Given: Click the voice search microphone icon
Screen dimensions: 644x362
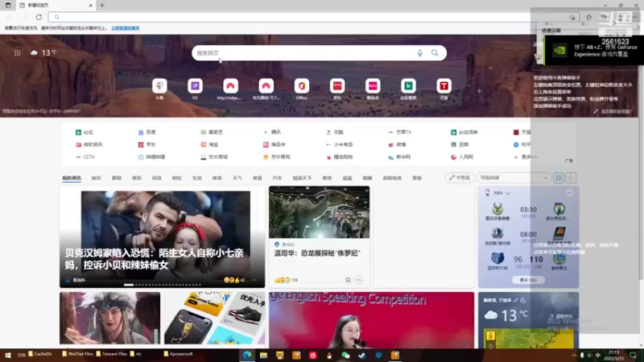Looking at the screenshot, I should (x=419, y=53).
